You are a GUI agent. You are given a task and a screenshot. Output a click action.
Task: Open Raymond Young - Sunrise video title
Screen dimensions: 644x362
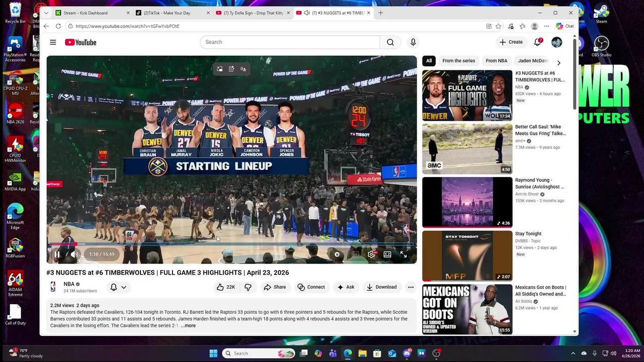[539, 184]
